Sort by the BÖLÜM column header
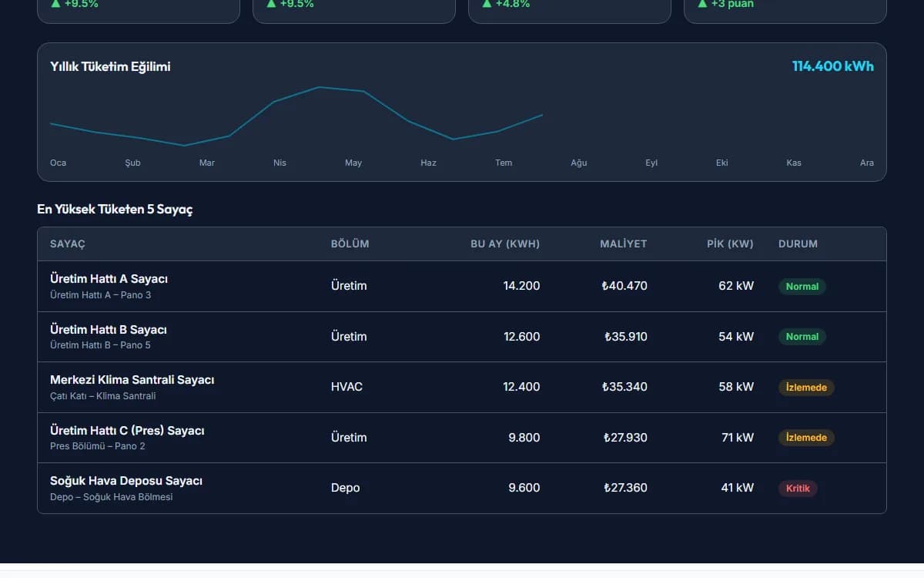Image resolution: width=924 pixels, height=578 pixels. [350, 244]
